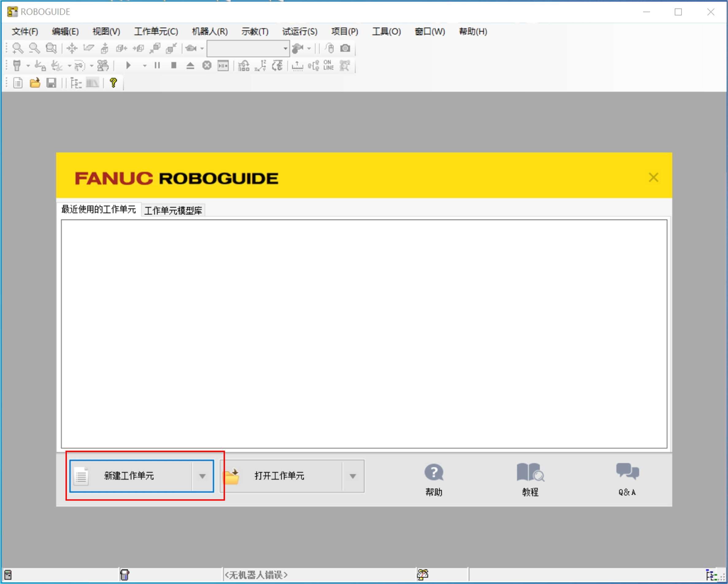Open the 工作单元(C) menu

click(156, 31)
